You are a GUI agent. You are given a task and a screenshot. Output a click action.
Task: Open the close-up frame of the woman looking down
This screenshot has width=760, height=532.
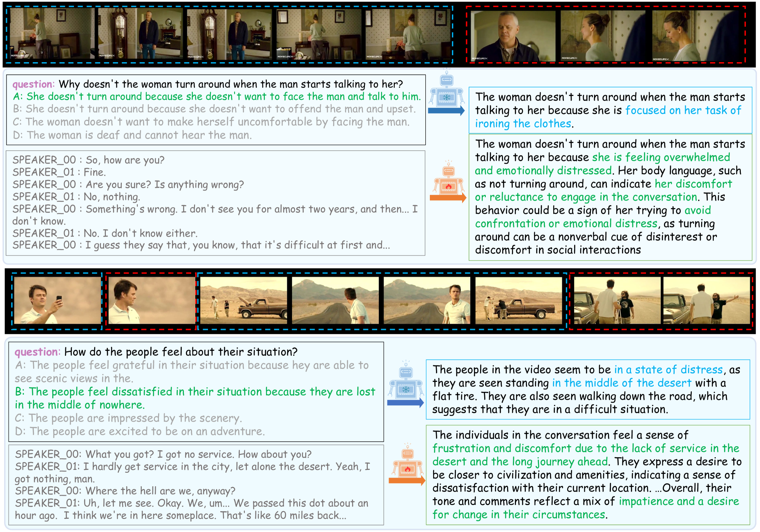(x=694, y=36)
